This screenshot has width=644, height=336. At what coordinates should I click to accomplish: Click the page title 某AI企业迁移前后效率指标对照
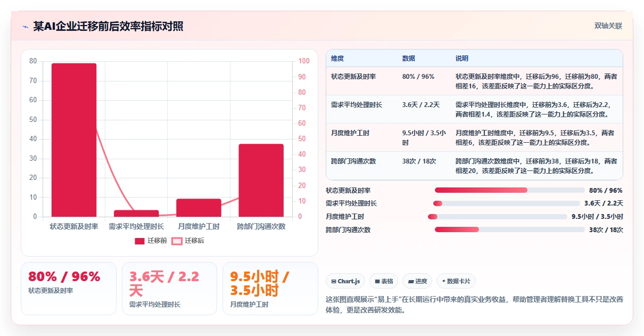108,26
